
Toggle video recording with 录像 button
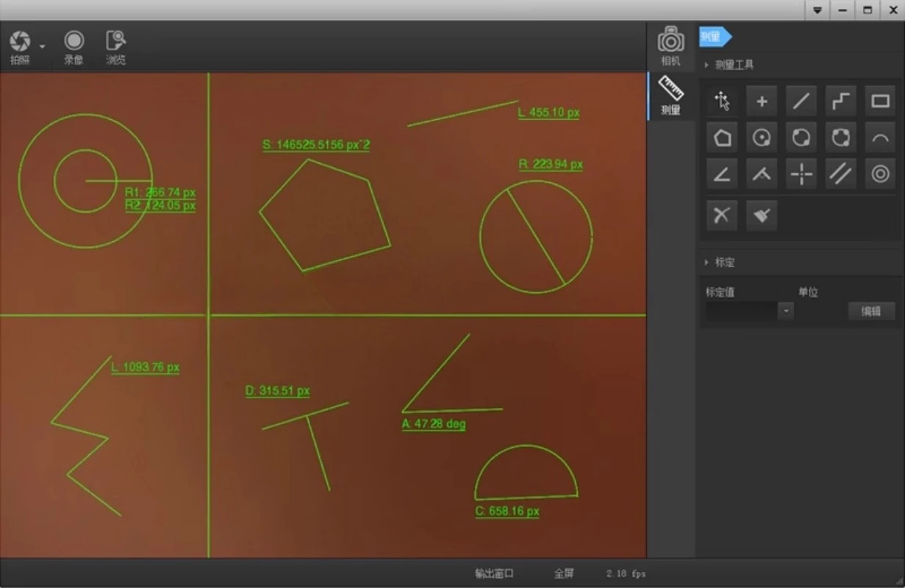(74, 47)
